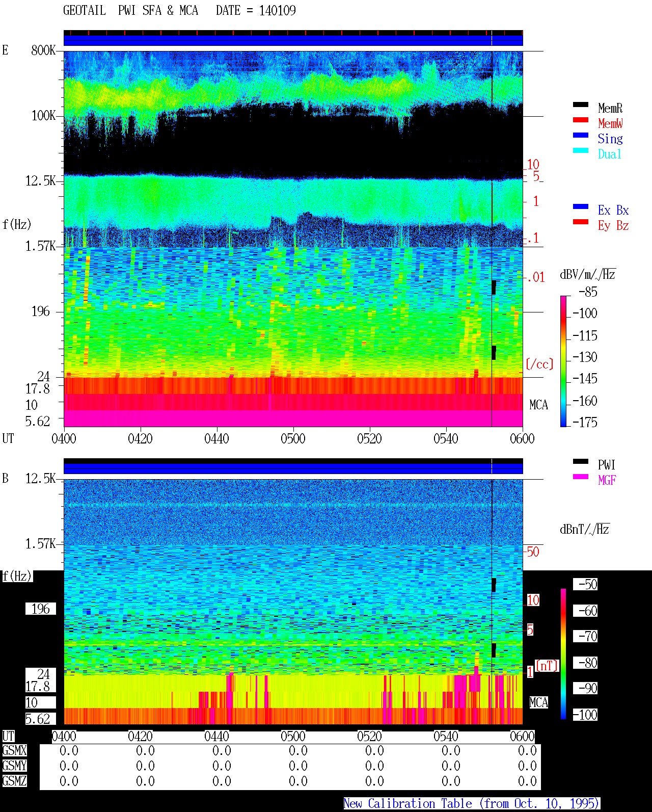
Task: Click the red [/cc] density unit label
Action: point(539,364)
